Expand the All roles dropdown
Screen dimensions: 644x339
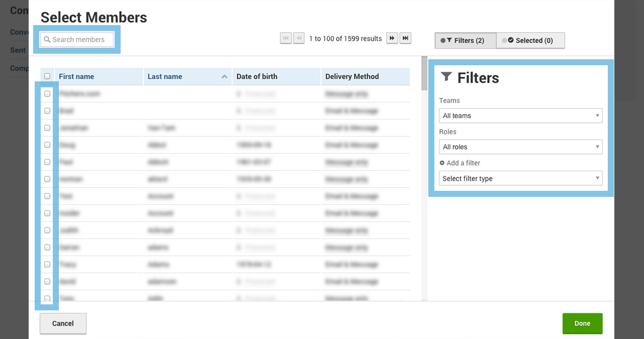click(521, 147)
